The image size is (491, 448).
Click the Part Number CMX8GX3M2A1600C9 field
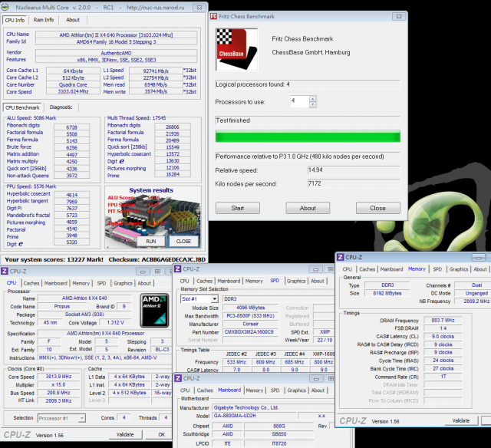(x=250, y=332)
